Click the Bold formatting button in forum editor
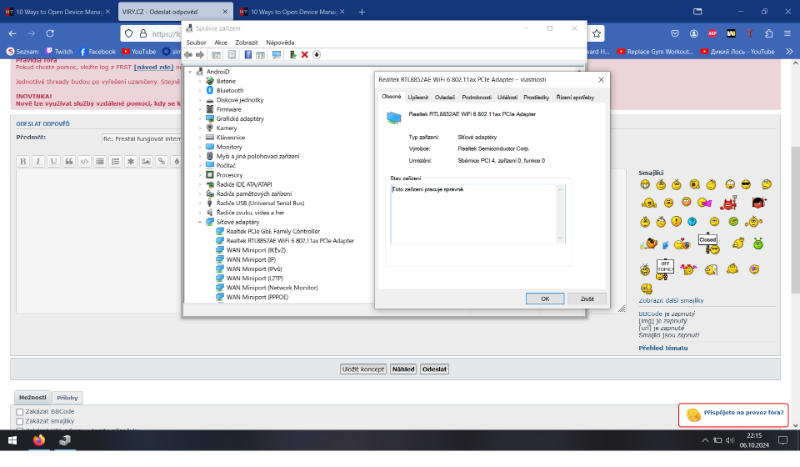800x467 pixels. (x=23, y=161)
